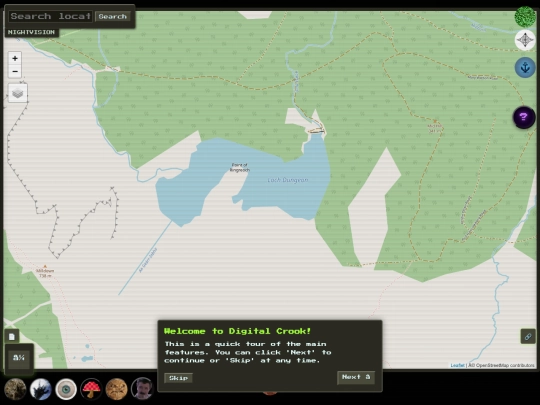Open the document page icon
540x405 pixels.
(12, 336)
